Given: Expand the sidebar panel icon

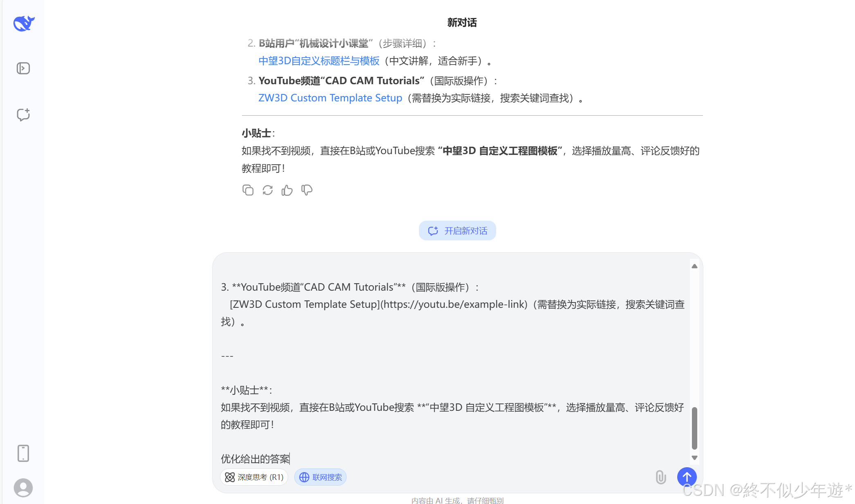Looking at the screenshot, I should click(x=23, y=68).
